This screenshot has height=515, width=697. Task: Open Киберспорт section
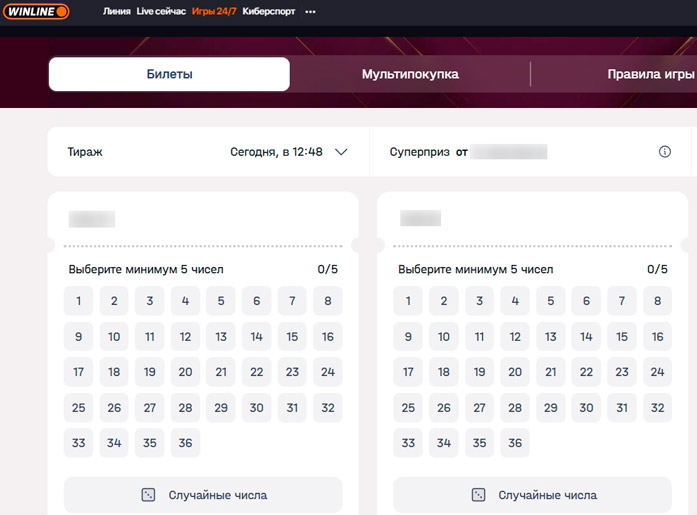(269, 12)
